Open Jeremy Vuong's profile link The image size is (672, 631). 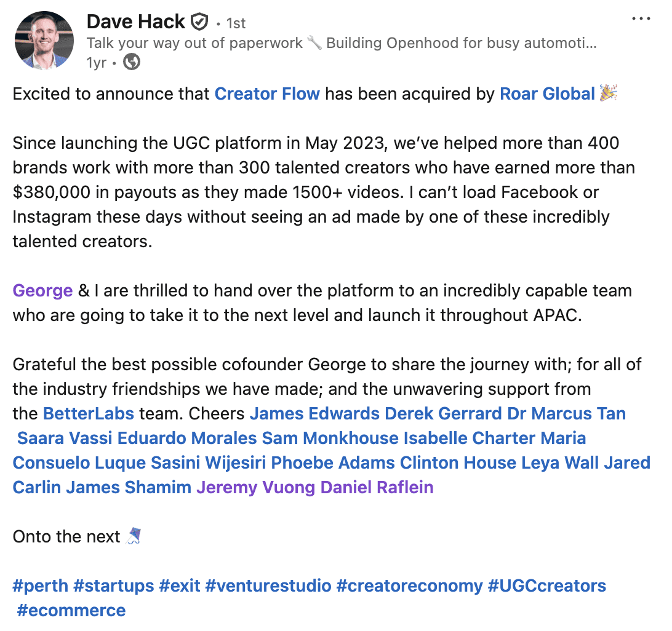(256, 488)
